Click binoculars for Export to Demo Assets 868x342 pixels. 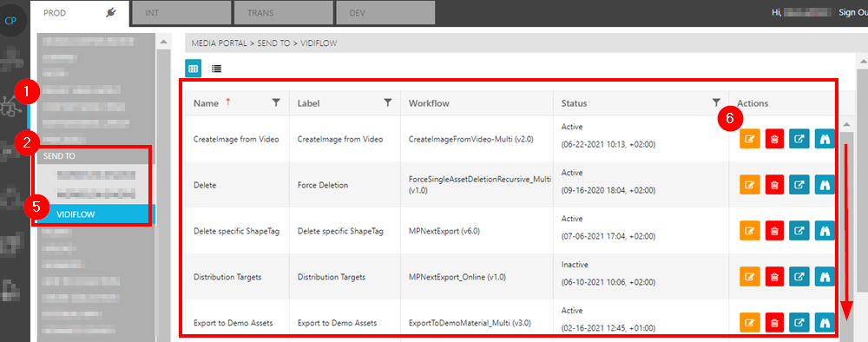(x=825, y=322)
